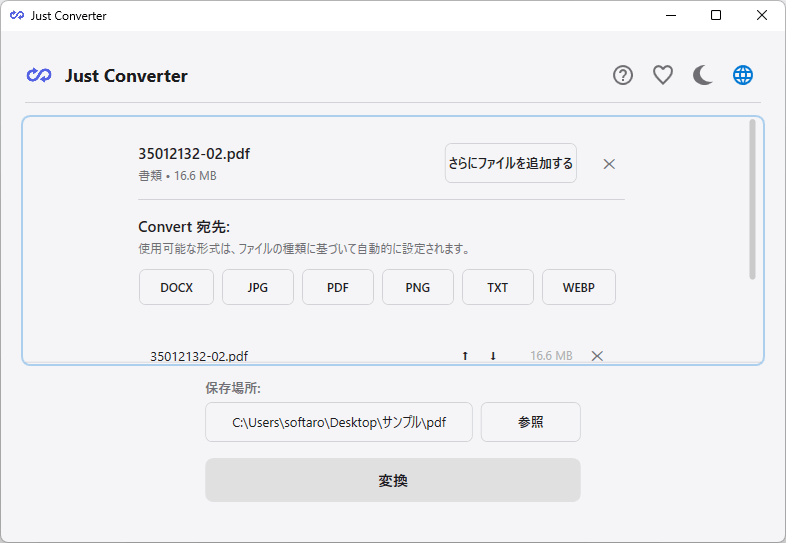Remove 35012132-02.pdf from the file list row
The width and height of the screenshot is (786, 543).
point(597,356)
